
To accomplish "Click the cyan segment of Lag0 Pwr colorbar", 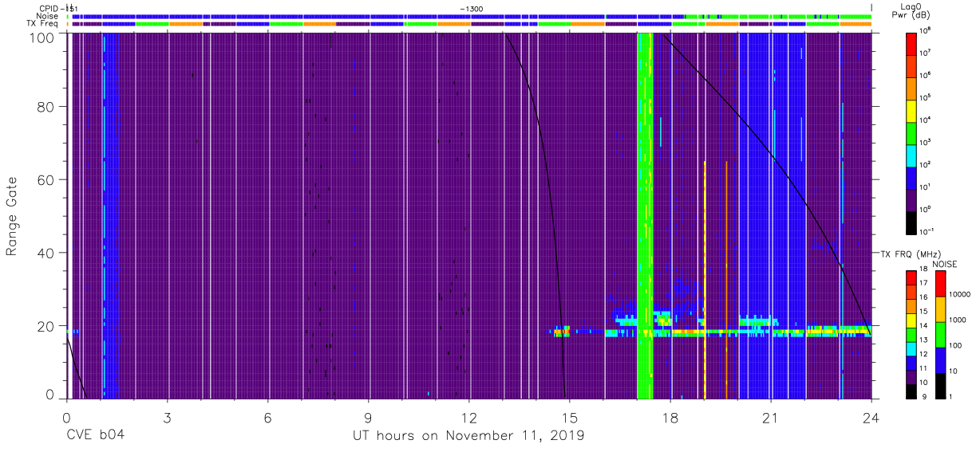I will (912, 155).
